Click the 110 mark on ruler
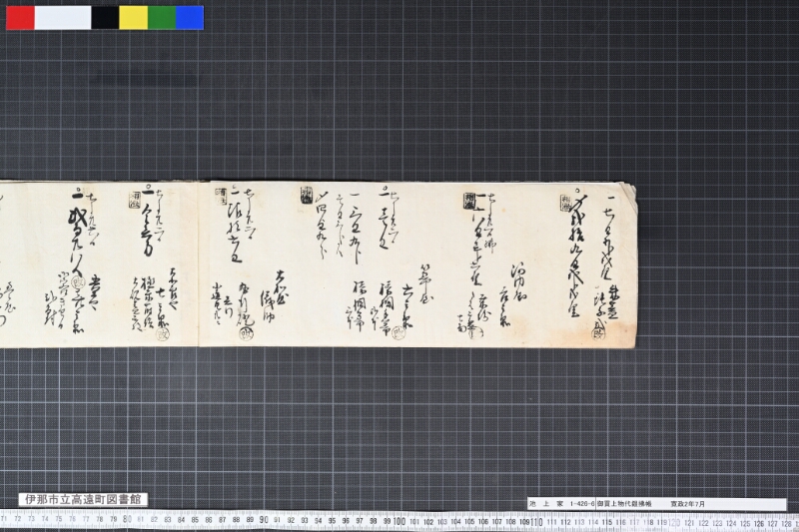 536,521
